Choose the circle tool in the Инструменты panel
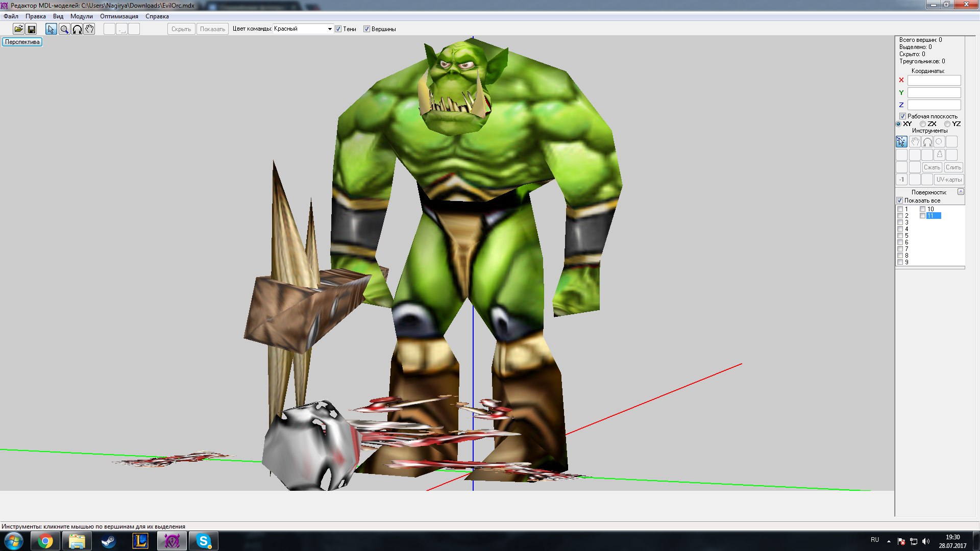 click(x=939, y=142)
